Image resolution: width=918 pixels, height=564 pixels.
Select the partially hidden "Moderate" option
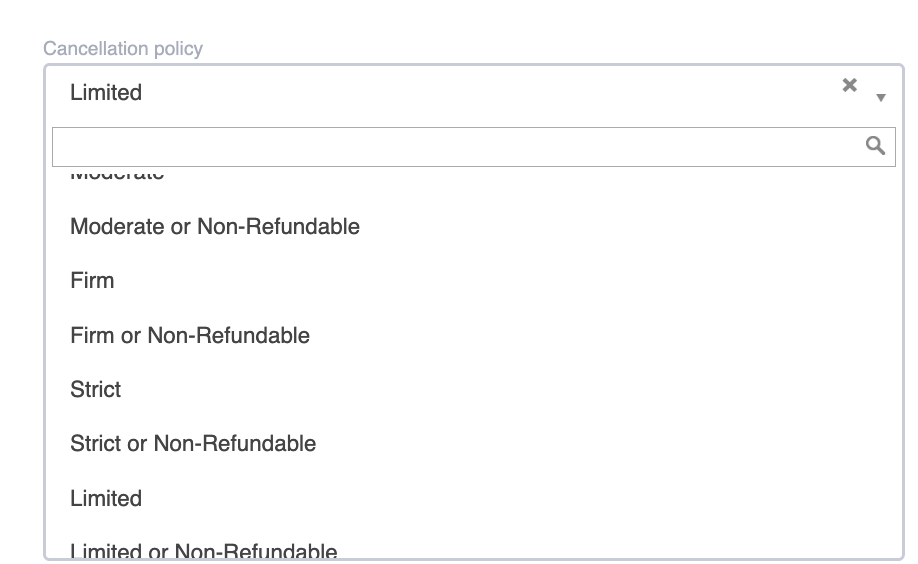click(117, 175)
